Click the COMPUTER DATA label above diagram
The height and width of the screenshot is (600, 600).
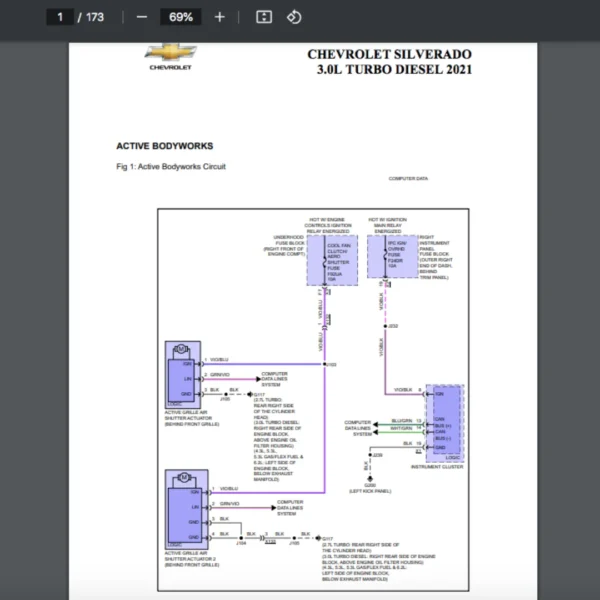tap(408, 179)
